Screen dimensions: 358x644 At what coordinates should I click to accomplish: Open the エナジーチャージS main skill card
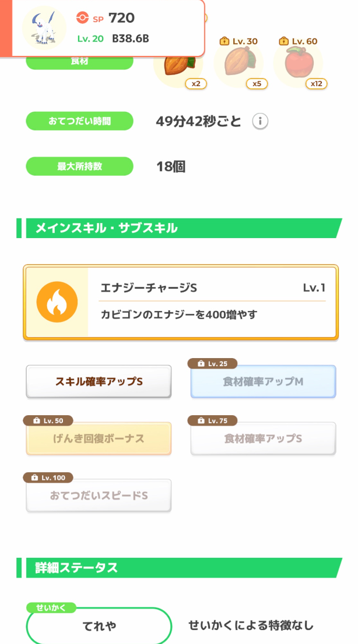click(181, 302)
